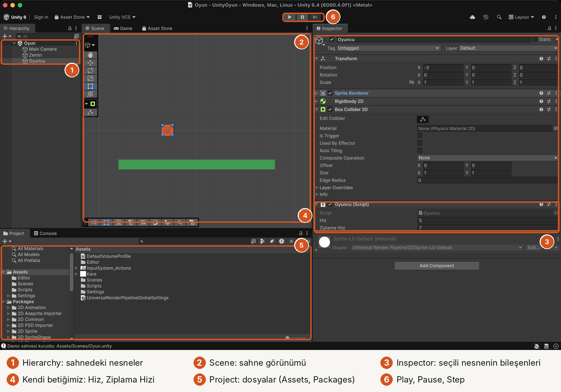The width and height of the screenshot is (561, 392).
Task: Open the Tag dropdown set to Untagged
Action: point(388,48)
